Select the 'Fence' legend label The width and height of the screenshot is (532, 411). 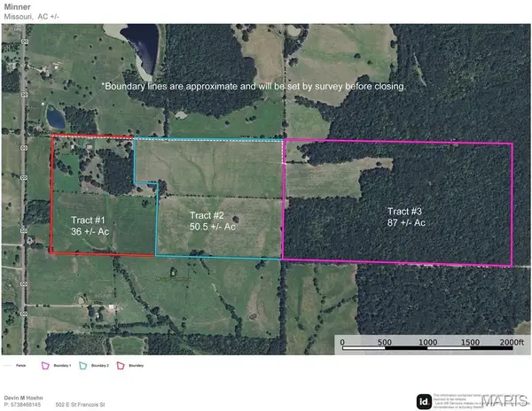pos(20,366)
